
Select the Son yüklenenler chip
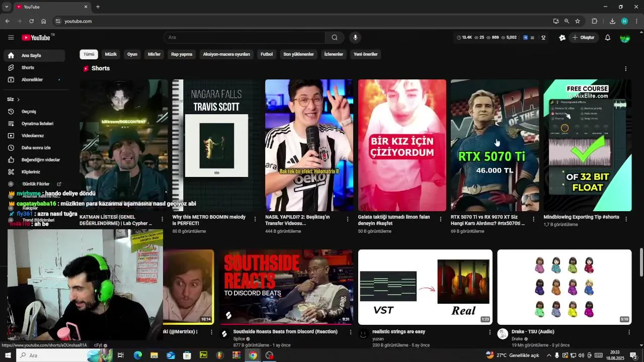point(298,54)
